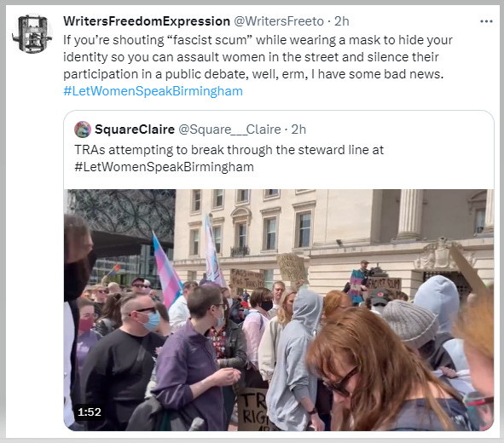Open the quoted tweet's 2h timestamp

(298, 129)
